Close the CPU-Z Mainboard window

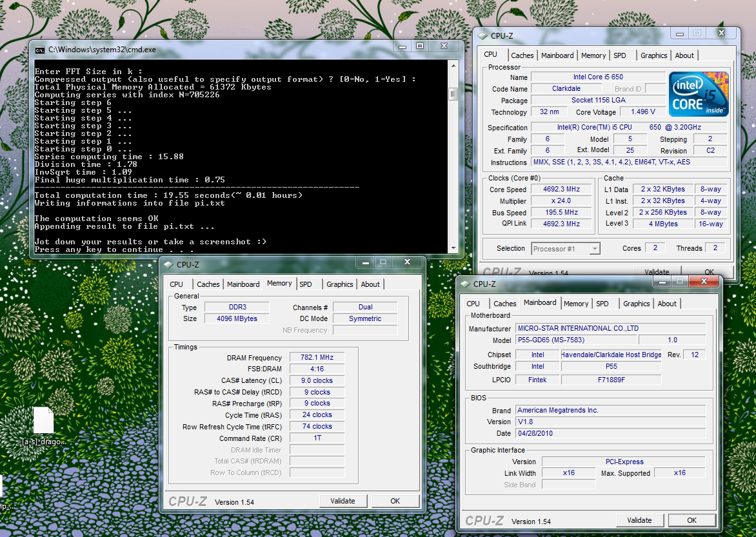pyautogui.click(x=704, y=281)
